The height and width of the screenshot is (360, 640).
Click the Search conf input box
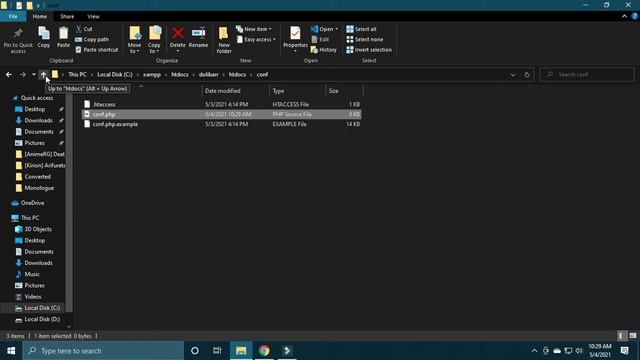(x=587, y=75)
